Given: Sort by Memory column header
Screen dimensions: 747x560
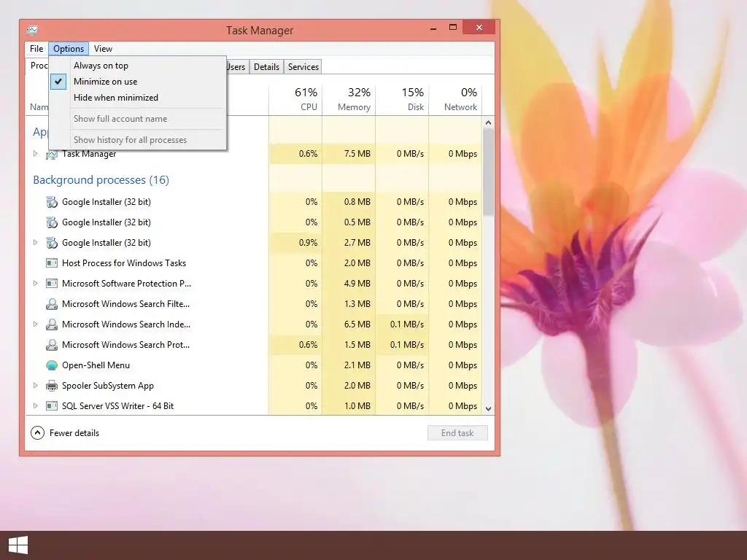Looking at the screenshot, I should [349, 99].
